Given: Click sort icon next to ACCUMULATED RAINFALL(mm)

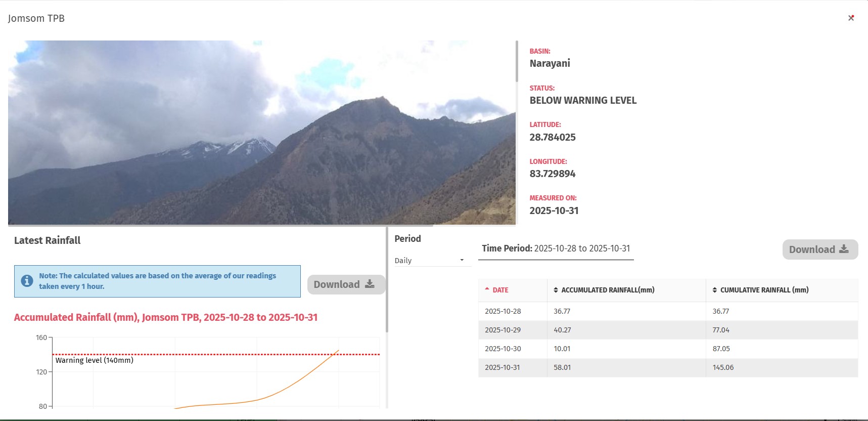Looking at the screenshot, I should click(x=556, y=290).
